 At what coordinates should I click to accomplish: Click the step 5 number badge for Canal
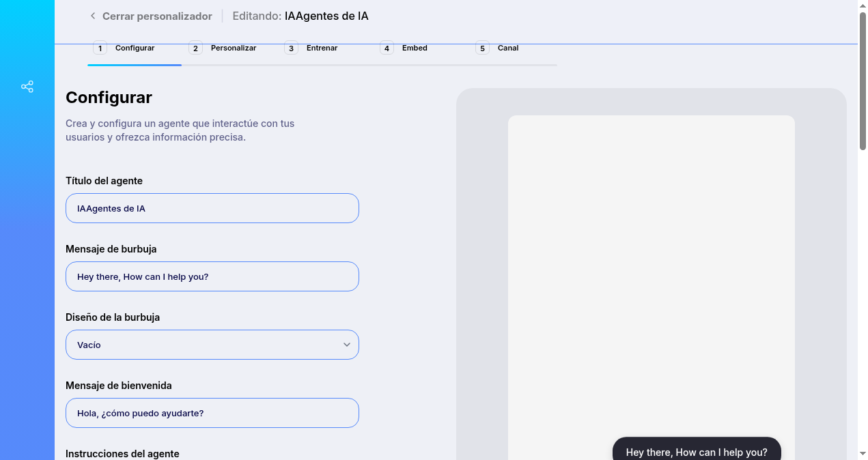(482, 48)
